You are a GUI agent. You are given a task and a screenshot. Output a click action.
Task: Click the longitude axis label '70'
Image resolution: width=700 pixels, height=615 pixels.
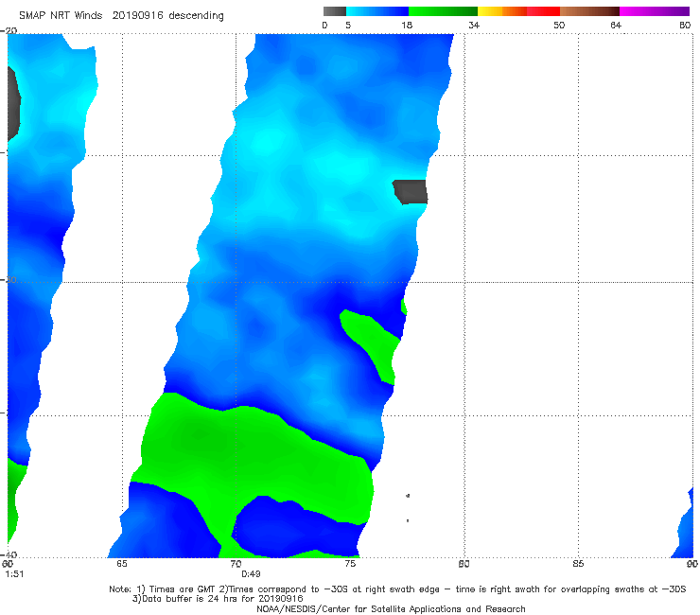click(236, 564)
